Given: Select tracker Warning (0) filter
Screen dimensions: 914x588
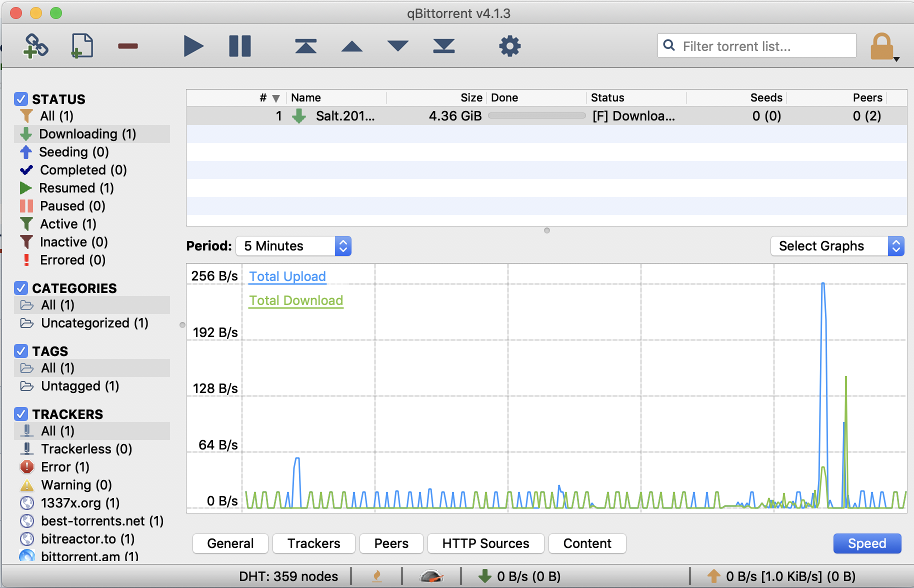Looking at the screenshot, I should [x=92, y=485].
